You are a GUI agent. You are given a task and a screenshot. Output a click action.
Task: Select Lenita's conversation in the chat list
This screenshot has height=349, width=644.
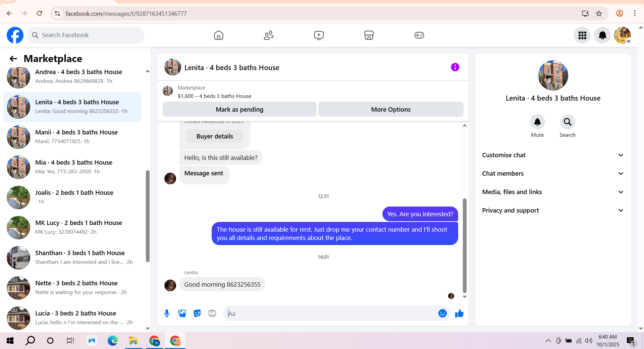pos(72,107)
